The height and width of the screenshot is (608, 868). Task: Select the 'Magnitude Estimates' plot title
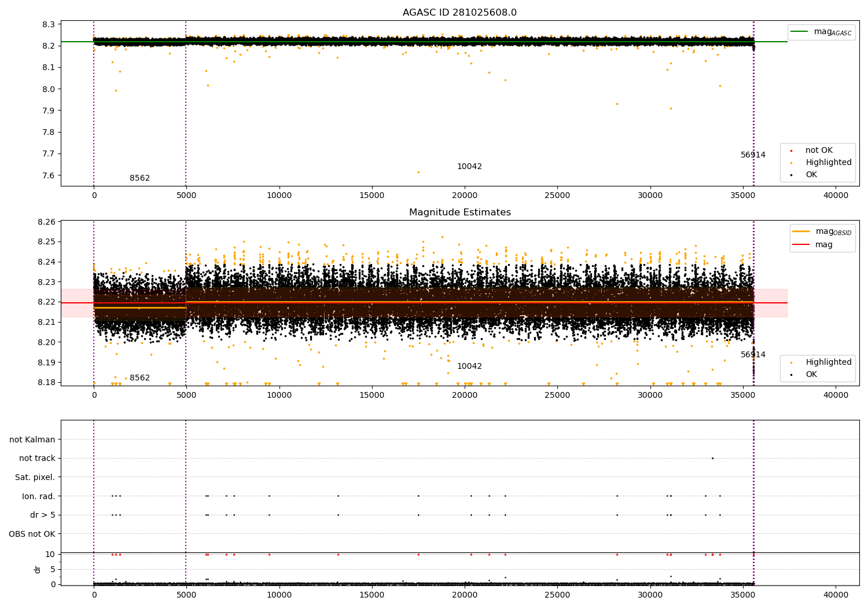459,213
